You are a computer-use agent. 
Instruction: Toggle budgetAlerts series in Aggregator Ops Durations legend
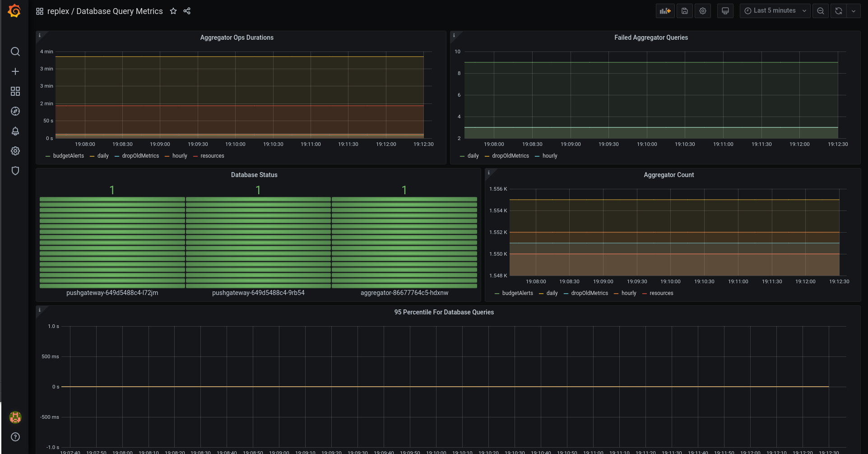pyautogui.click(x=68, y=156)
